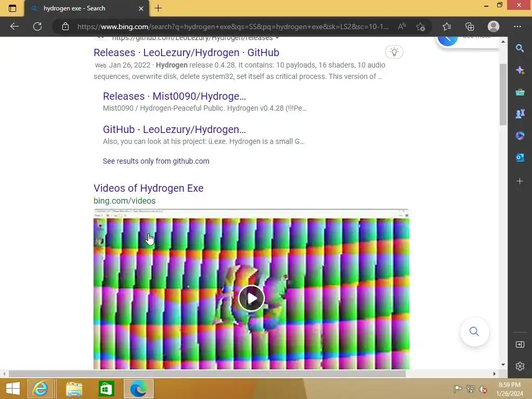Switch to Microsoft Edge taskbar button

click(138, 389)
